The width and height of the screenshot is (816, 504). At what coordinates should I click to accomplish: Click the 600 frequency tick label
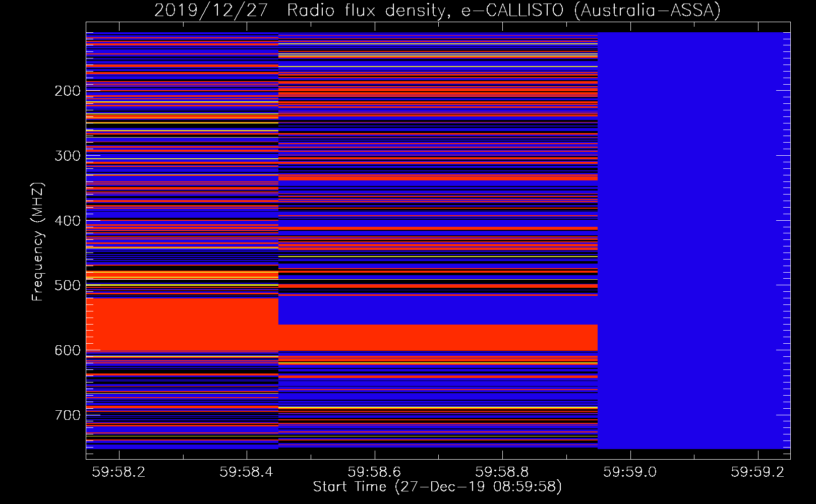(68, 350)
